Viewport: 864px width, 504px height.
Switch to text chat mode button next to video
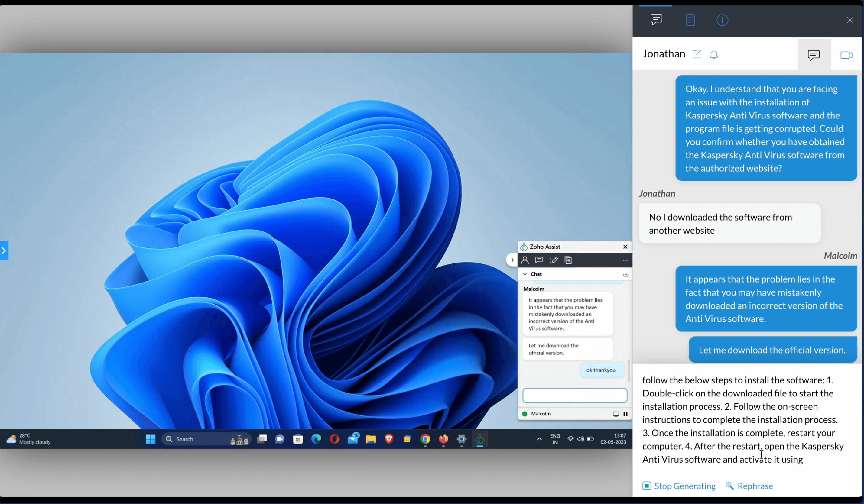[814, 55]
